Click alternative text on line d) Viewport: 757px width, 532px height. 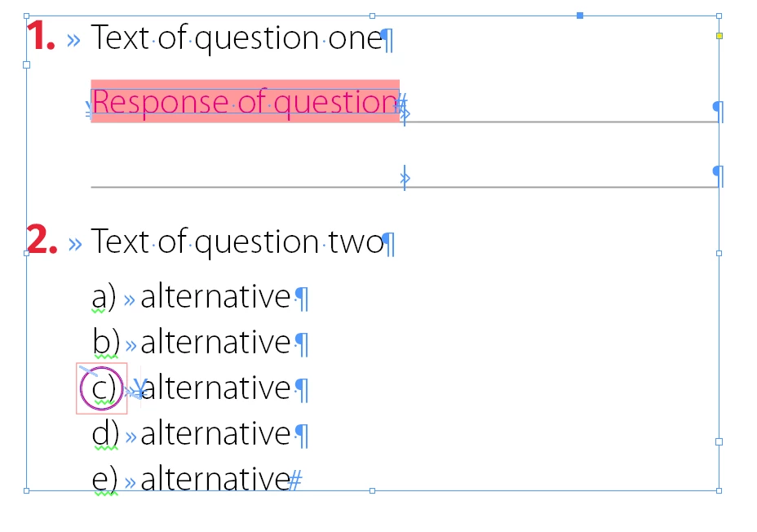(215, 433)
